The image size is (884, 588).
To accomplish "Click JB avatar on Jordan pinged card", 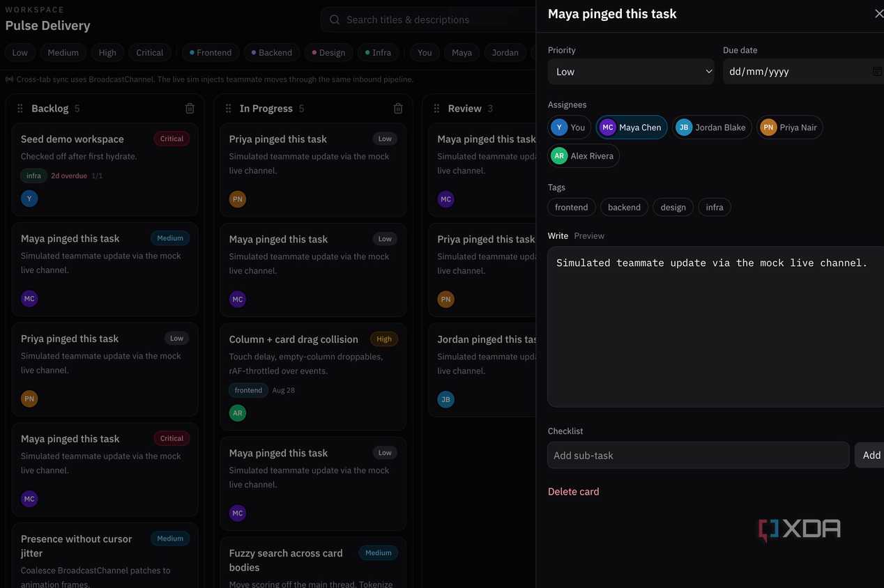I will [446, 399].
